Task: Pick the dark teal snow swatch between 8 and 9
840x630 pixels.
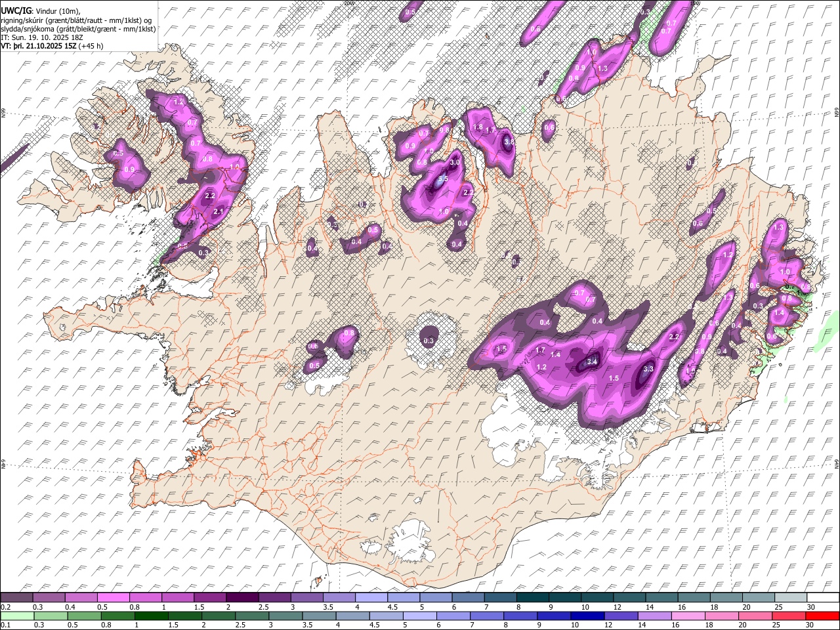Action: 532,597
